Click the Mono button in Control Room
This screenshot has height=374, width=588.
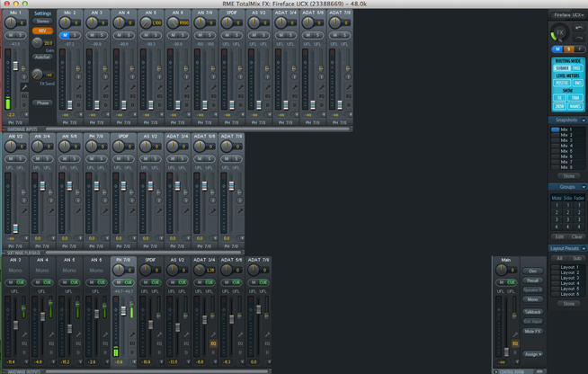533,299
